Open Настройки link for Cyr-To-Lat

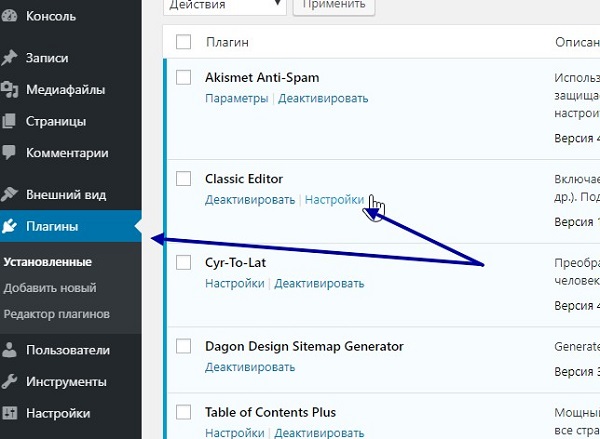[x=235, y=283]
